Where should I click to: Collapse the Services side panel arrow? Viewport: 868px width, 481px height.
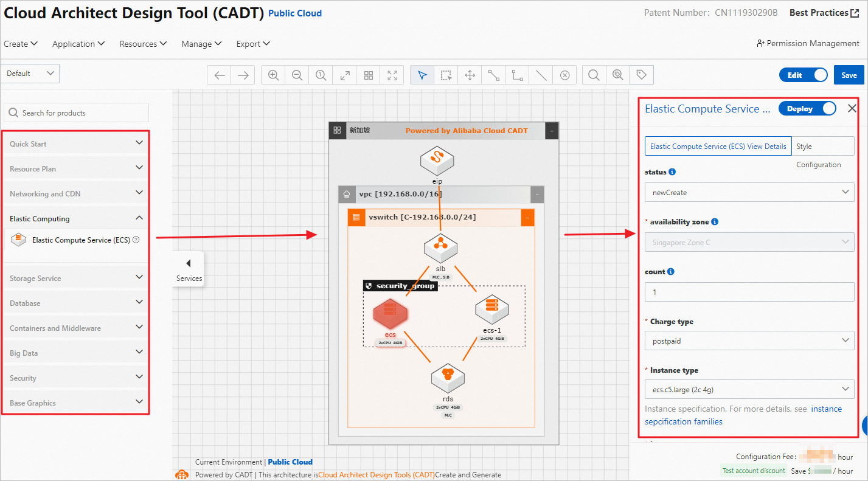pos(189,263)
